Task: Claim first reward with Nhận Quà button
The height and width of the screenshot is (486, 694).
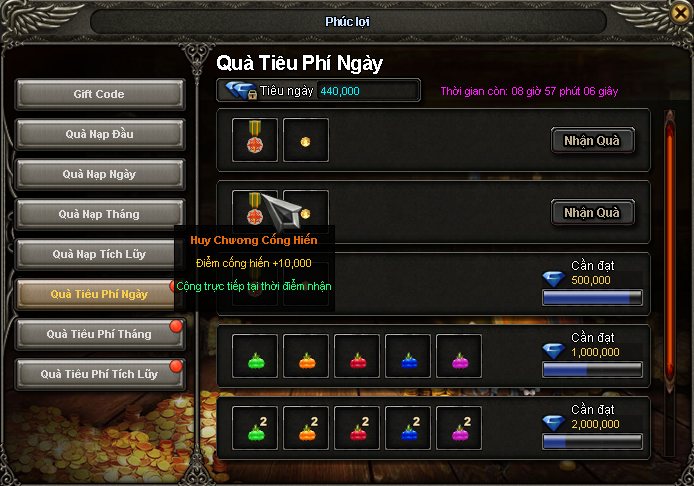Action: 592,140
